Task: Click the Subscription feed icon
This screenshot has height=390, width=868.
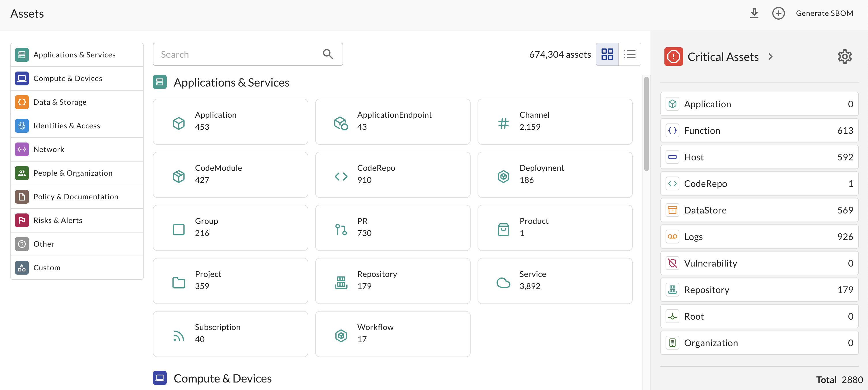Action: click(179, 336)
